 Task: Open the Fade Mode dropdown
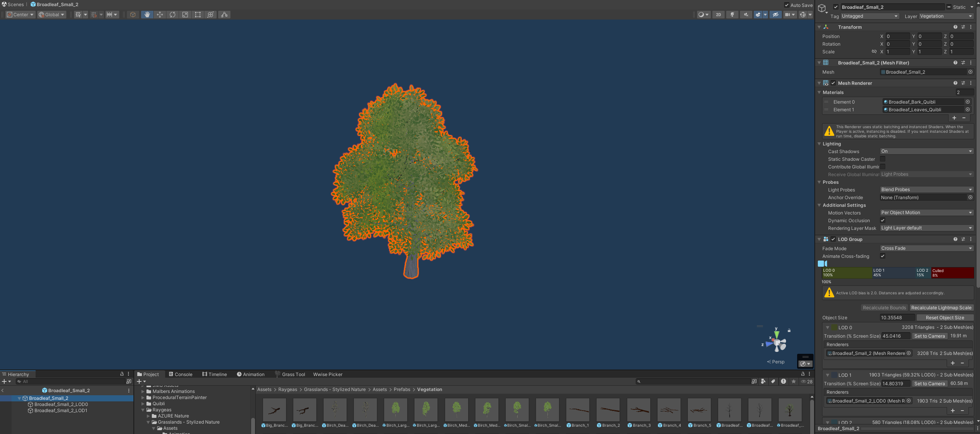pyautogui.click(x=926, y=248)
